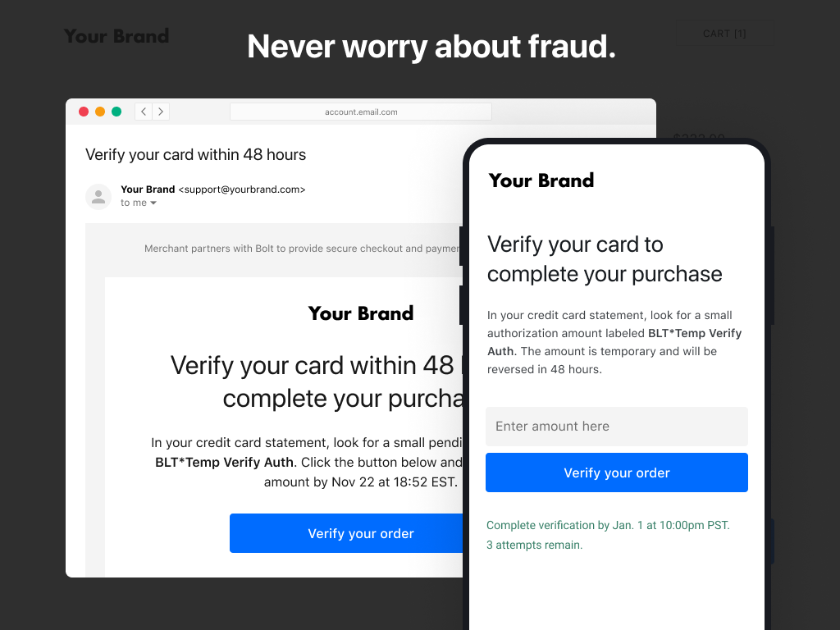Focus the account.email.com address bar
Image resolution: width=840 pixels, height=630 pixels.
361,112
